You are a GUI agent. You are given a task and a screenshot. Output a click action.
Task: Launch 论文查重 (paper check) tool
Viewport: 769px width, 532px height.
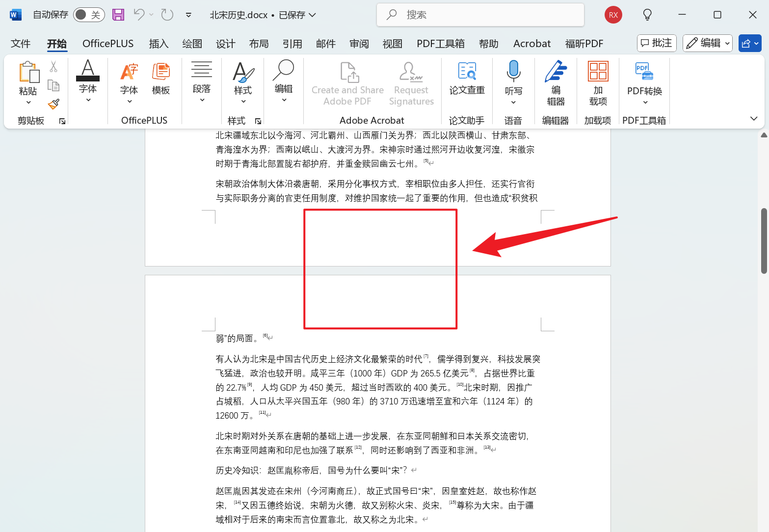click(466, 81)
